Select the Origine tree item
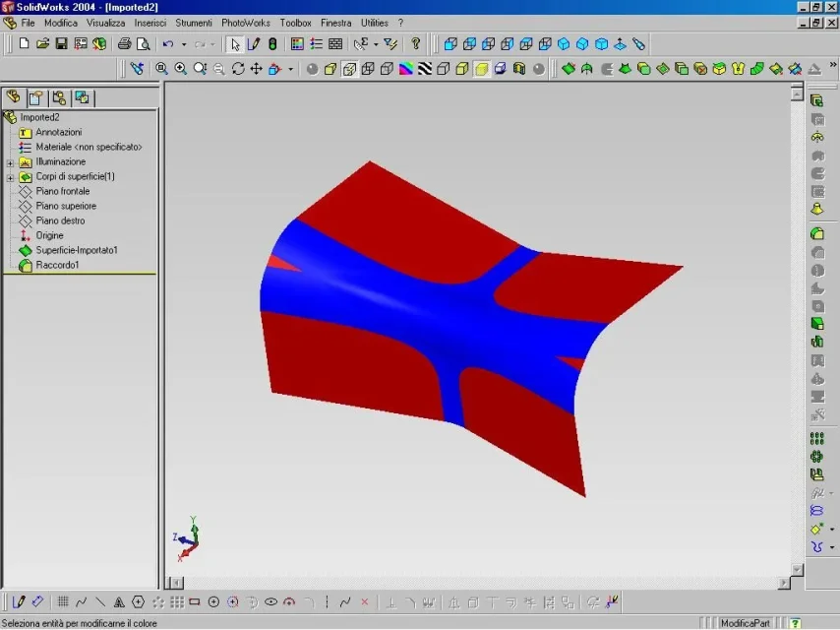This screenshot has height=630, width=840. (x=49, y=235)
